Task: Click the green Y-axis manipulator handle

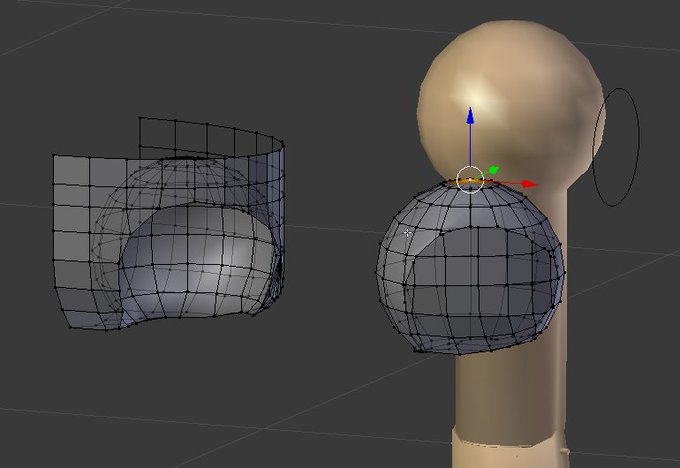Action: (494, 170)
